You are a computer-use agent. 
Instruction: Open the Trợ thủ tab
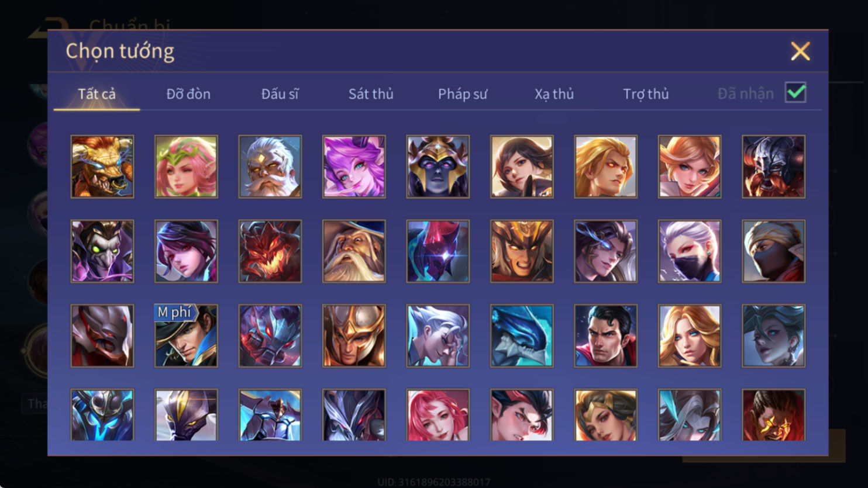coord(646,94)
